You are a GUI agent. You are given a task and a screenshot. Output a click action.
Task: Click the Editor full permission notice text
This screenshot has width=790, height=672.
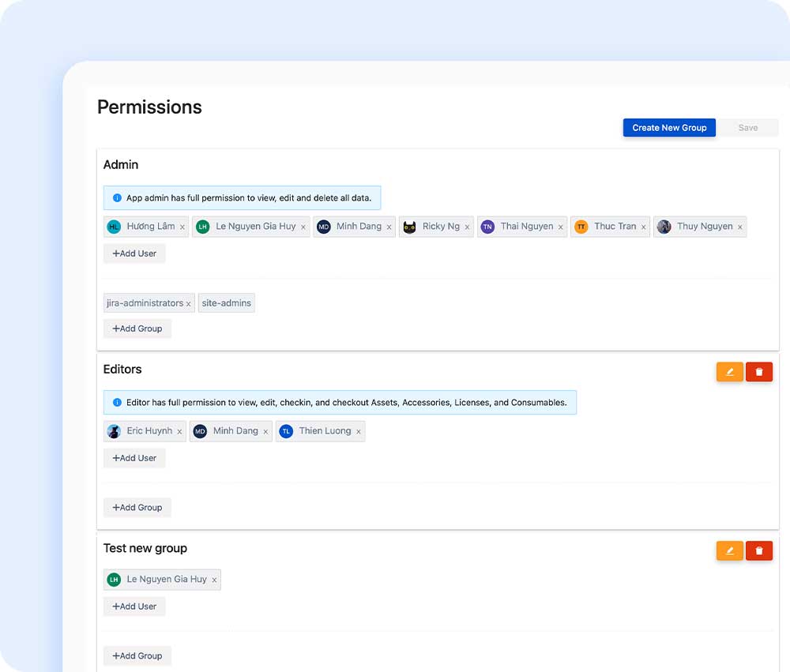pos(347,403)
